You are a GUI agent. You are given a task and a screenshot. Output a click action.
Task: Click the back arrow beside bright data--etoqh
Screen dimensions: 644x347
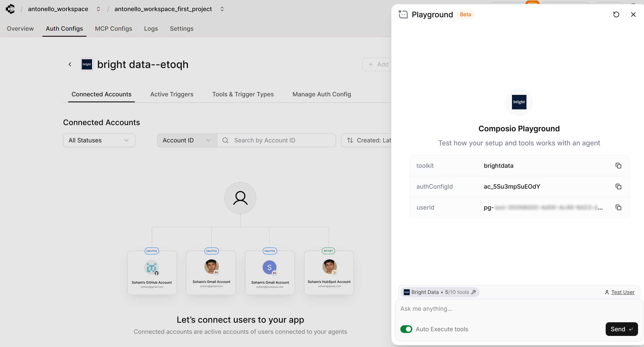point(70,64)
